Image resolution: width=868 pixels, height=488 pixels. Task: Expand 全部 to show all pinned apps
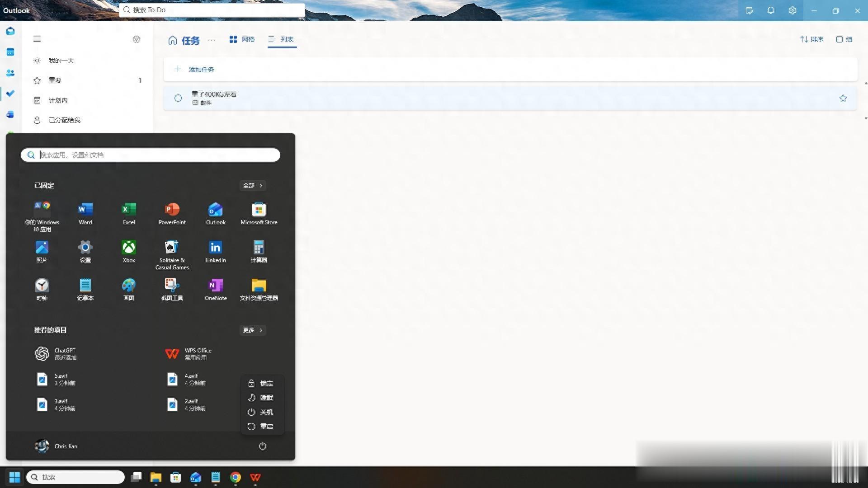(x=252, y=185)
